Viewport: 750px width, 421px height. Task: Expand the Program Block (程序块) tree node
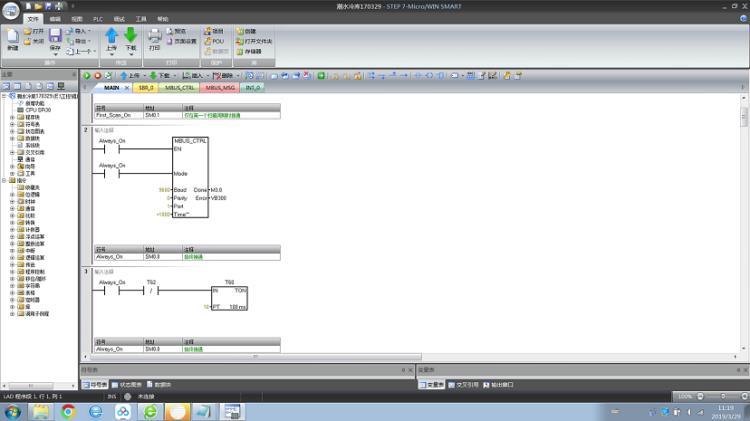tap(12, 117)
